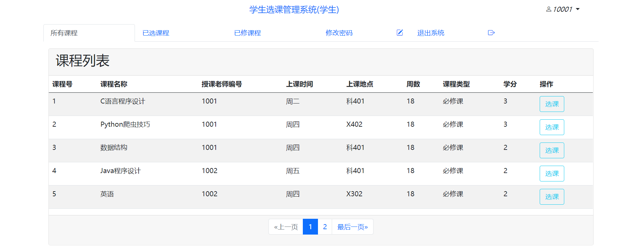This screenshot has height=247, width=644.
Task: Jump to 最后一页» last page
Action: tap(353, 227)
